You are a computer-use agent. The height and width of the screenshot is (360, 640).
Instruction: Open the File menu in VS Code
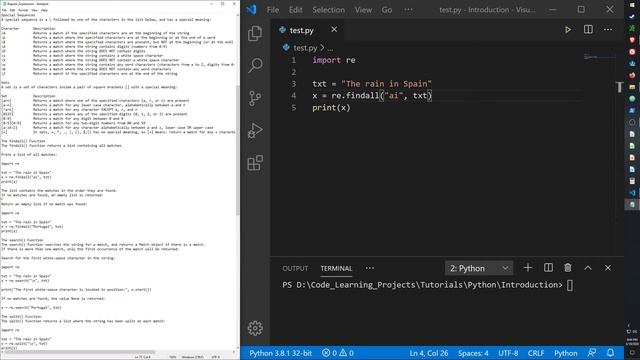click(x=273, y=10)
